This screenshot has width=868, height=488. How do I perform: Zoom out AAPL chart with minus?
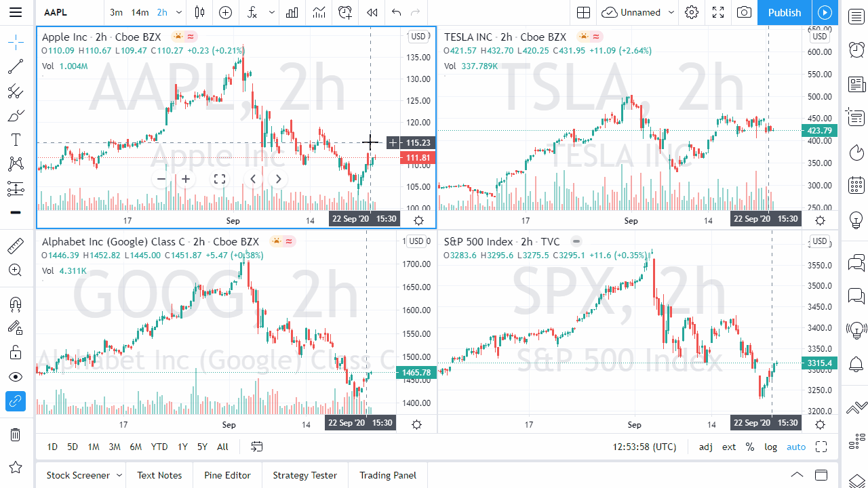[x=161, y=179]
